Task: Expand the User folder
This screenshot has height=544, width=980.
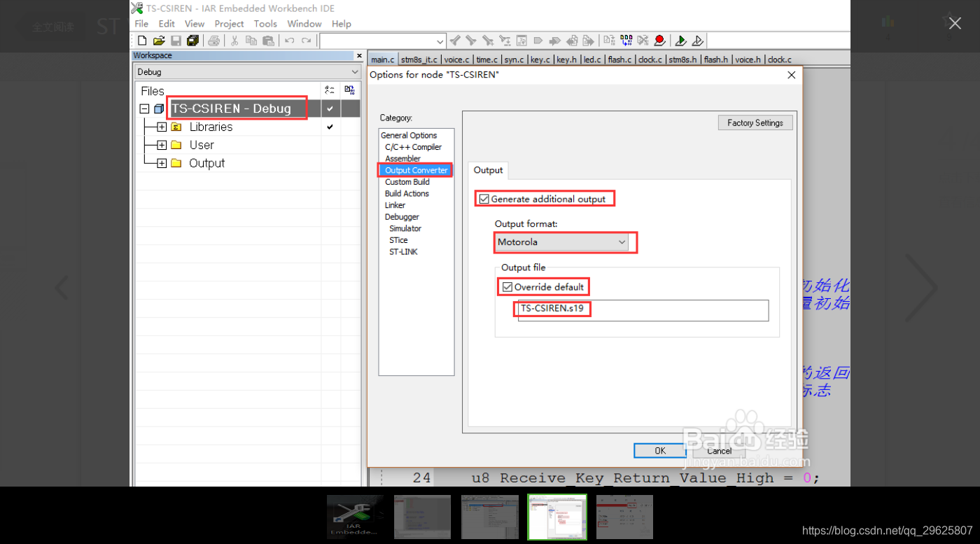Action: (162, 145)
